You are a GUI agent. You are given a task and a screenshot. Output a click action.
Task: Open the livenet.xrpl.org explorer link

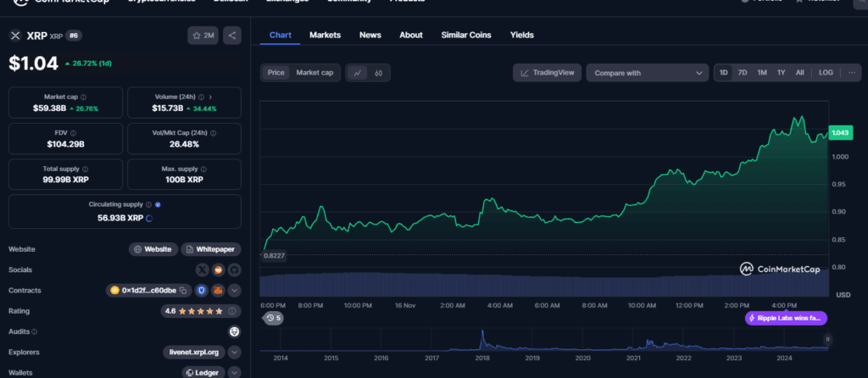pos(194,352)
